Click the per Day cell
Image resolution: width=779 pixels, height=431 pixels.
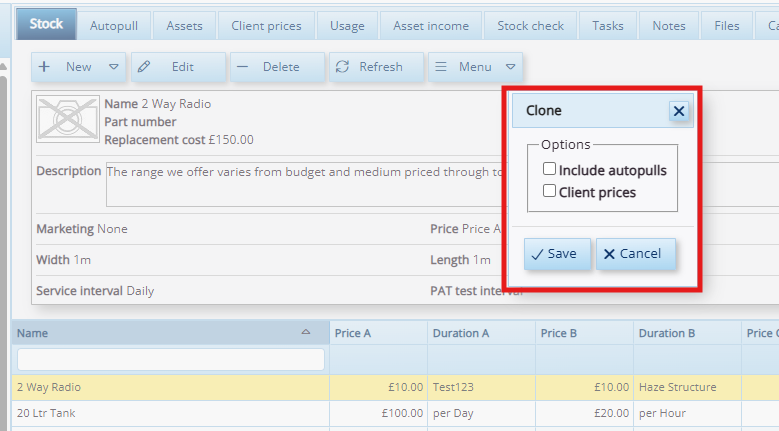[481, 414]
